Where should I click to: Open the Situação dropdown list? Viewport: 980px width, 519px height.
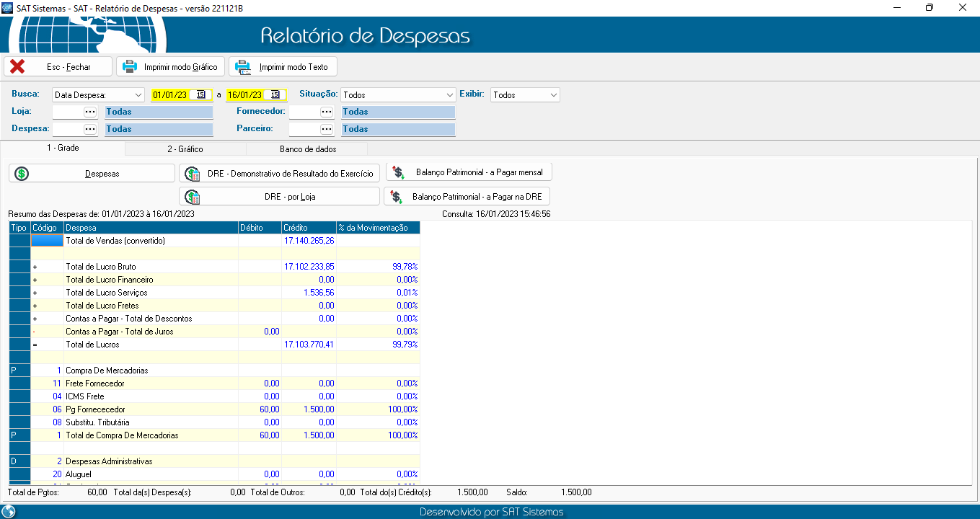click(x=449, y=95)
